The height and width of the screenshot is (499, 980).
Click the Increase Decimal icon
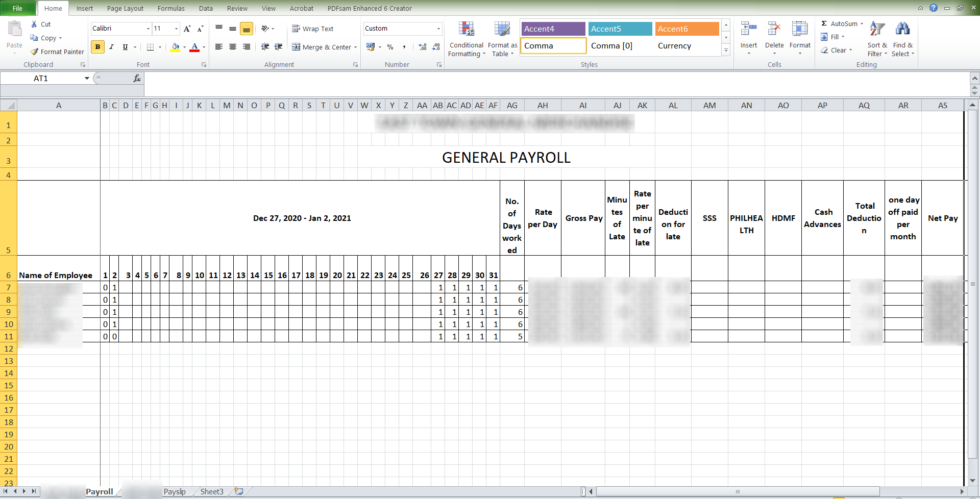point(423,47)
